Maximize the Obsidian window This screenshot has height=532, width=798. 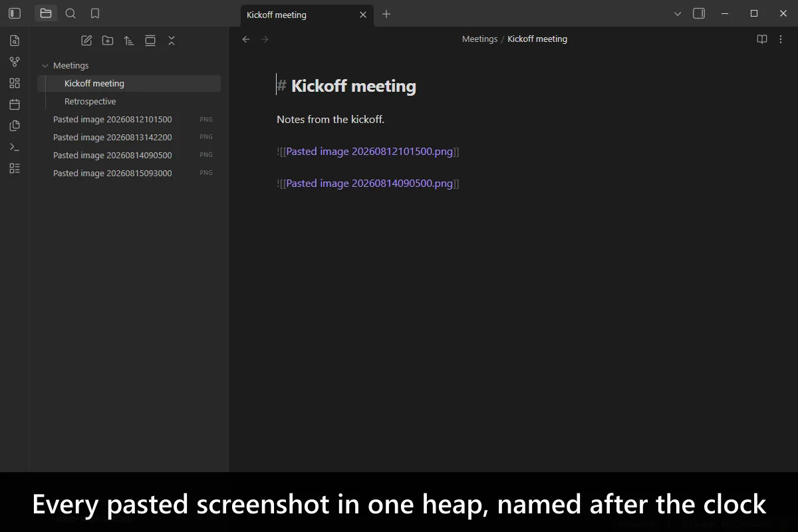pos(754,13)
